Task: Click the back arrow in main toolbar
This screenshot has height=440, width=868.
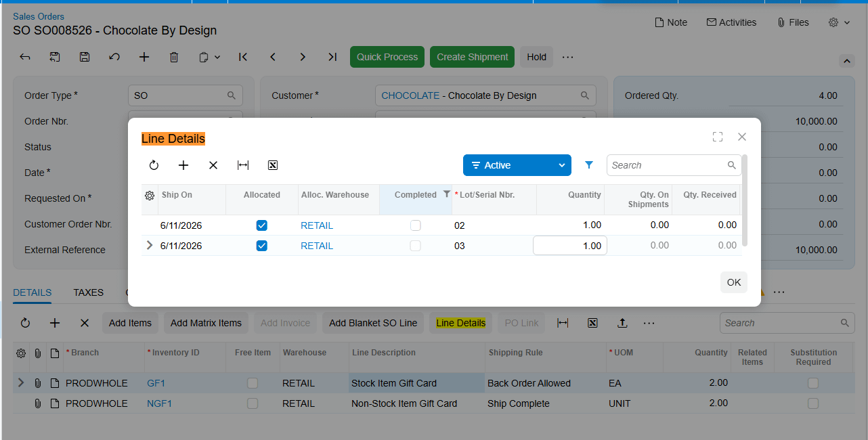Action: [25, 57]
